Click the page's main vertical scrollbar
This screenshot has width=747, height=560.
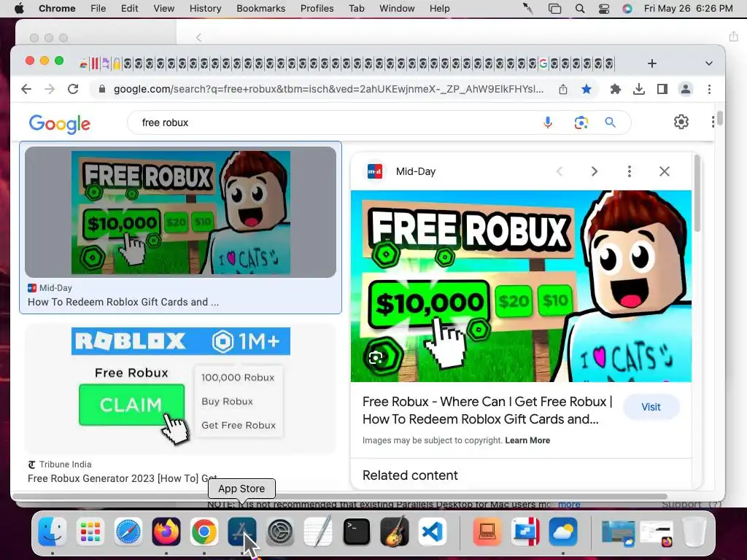point(719,117)
